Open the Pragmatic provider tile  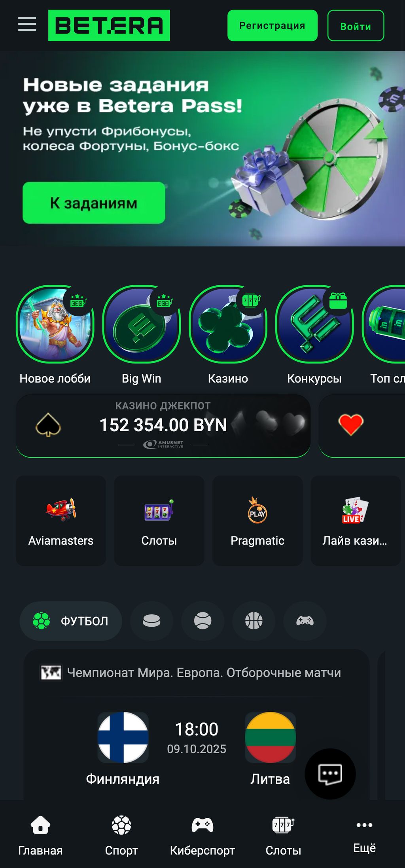[257, 521]
